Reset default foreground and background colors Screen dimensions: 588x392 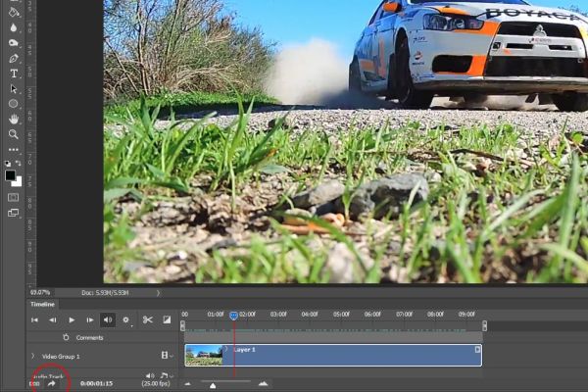coord(8,164)
